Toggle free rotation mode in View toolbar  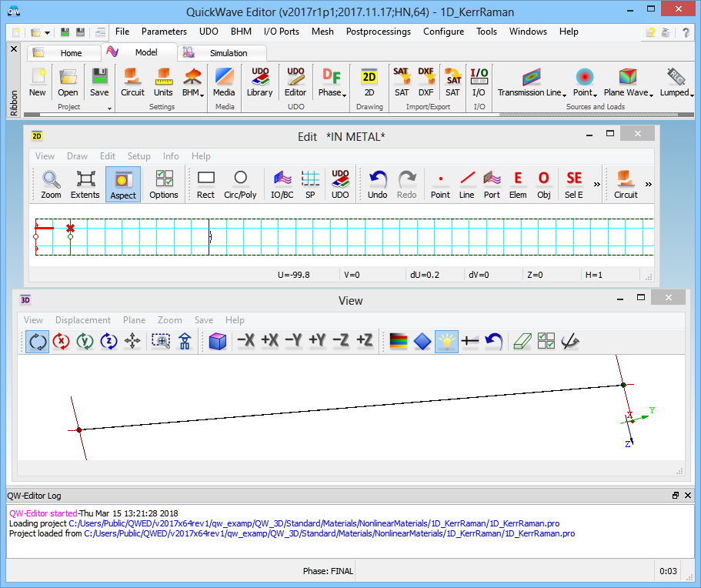click(x=37, y=341)
